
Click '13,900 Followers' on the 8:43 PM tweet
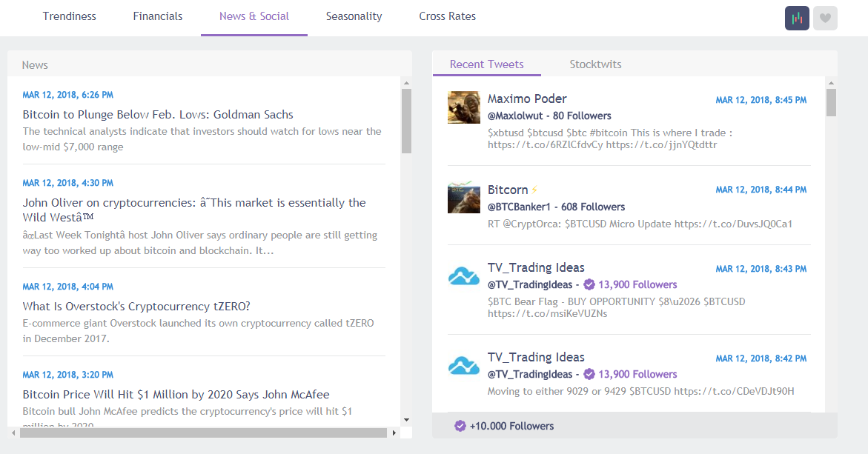[x=637, y=285]
